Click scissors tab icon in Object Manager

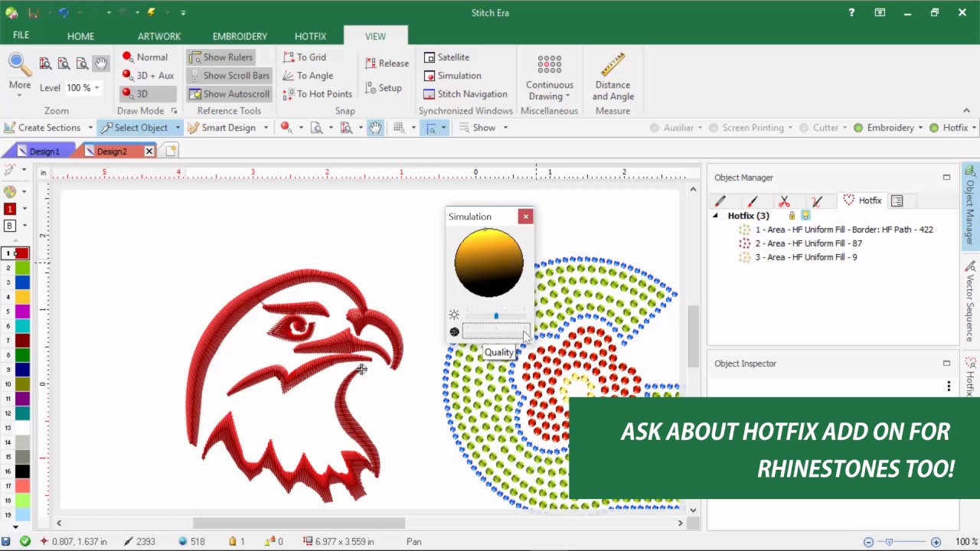[784, 201]
